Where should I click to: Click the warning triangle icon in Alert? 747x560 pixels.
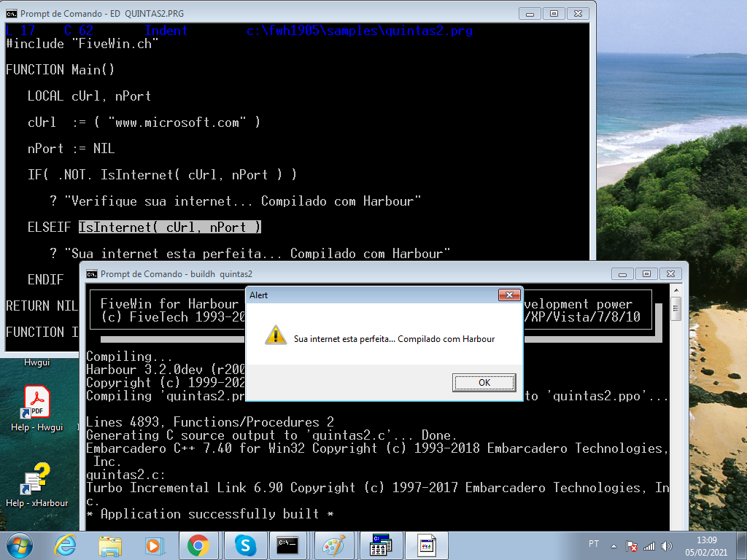(276, 335)
